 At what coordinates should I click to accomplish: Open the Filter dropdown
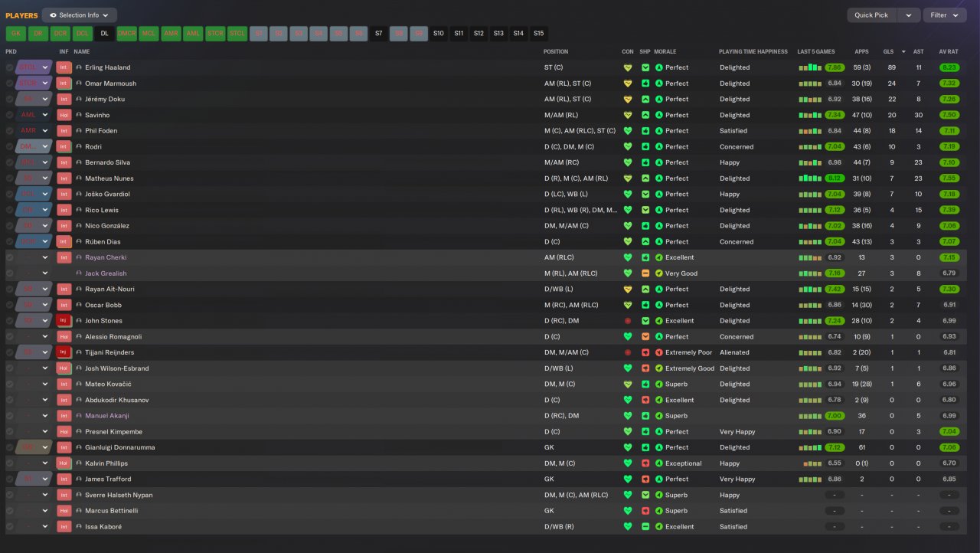pos(945,15)
